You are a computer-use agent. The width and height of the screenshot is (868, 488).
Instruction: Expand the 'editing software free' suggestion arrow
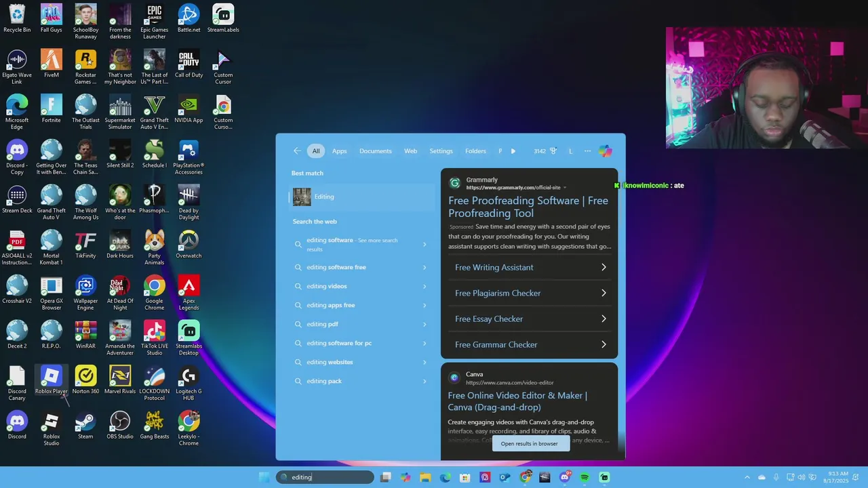pyautogui.click(x=425, y=268)
